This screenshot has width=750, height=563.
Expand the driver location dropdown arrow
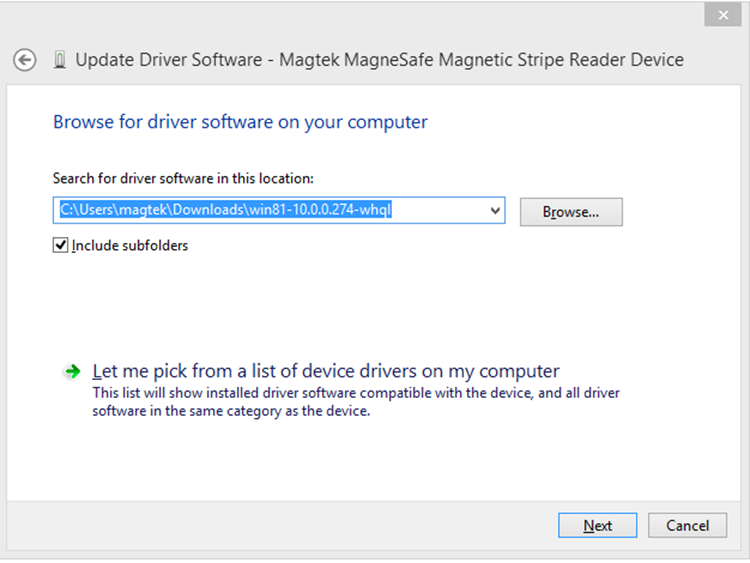(x=495, y=210)
